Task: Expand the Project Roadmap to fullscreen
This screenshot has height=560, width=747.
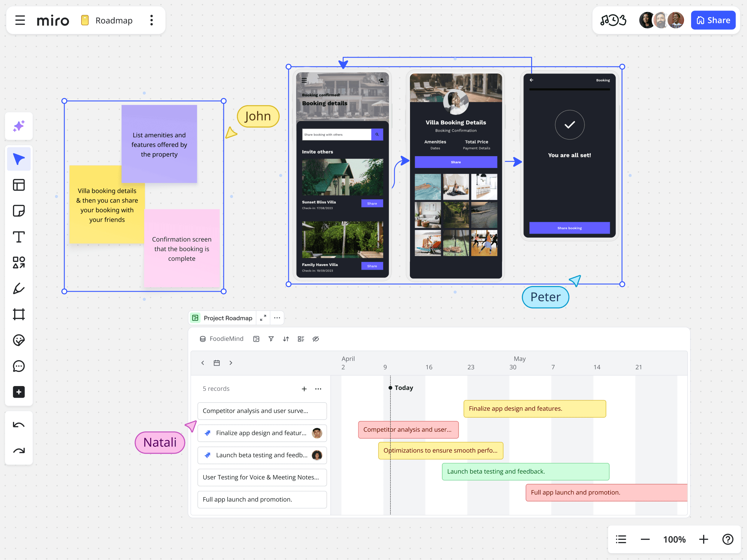Action: click(263, 318)
